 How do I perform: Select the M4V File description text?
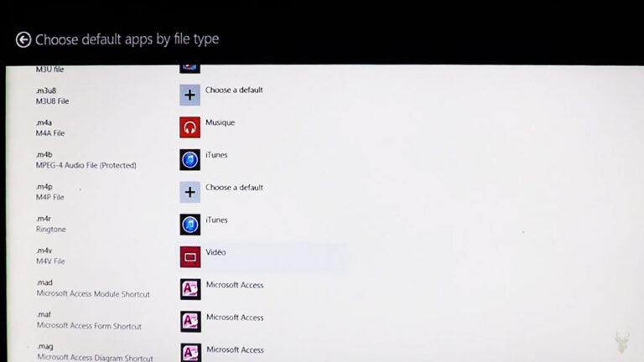click(50, 261)
